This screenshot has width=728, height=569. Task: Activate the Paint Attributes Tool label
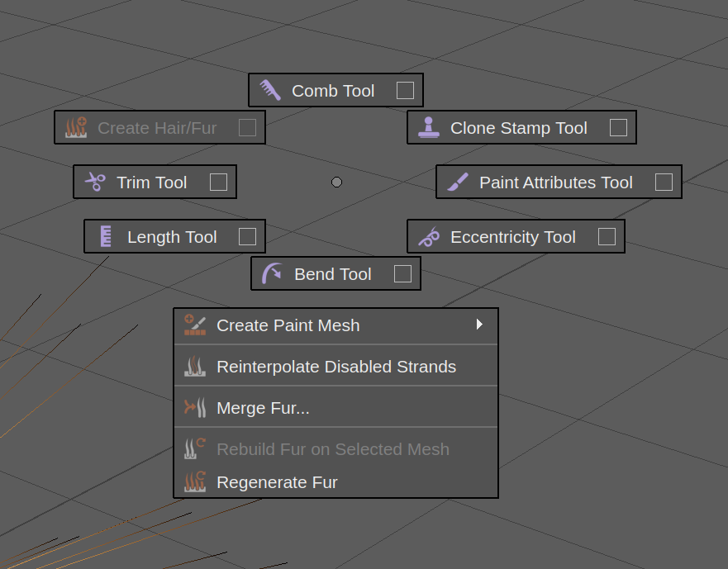coord(555,183)
